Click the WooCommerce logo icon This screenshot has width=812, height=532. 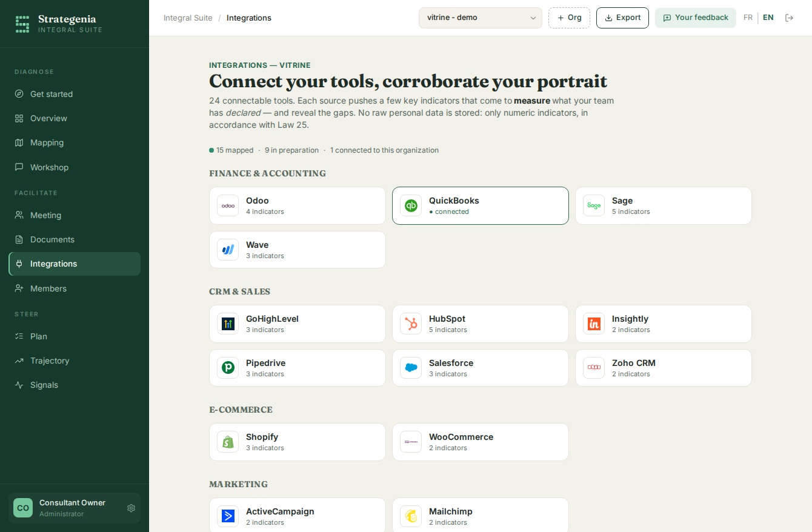tap(411, 442)
